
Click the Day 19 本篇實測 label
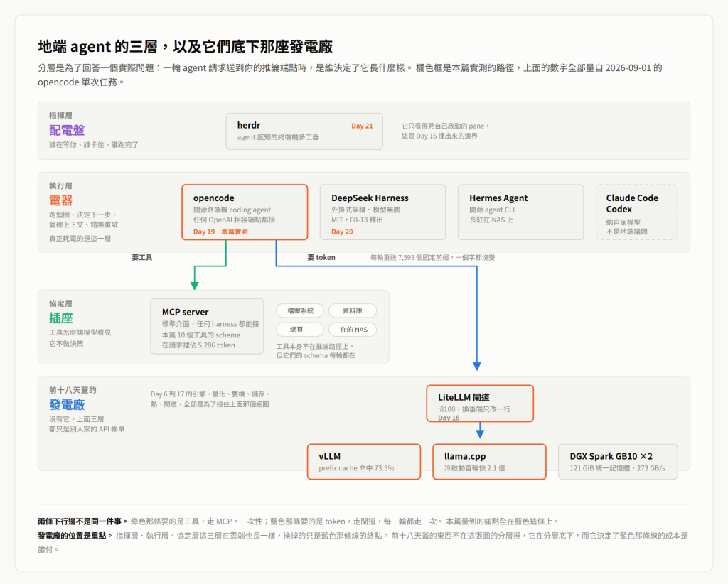(220, 232)
